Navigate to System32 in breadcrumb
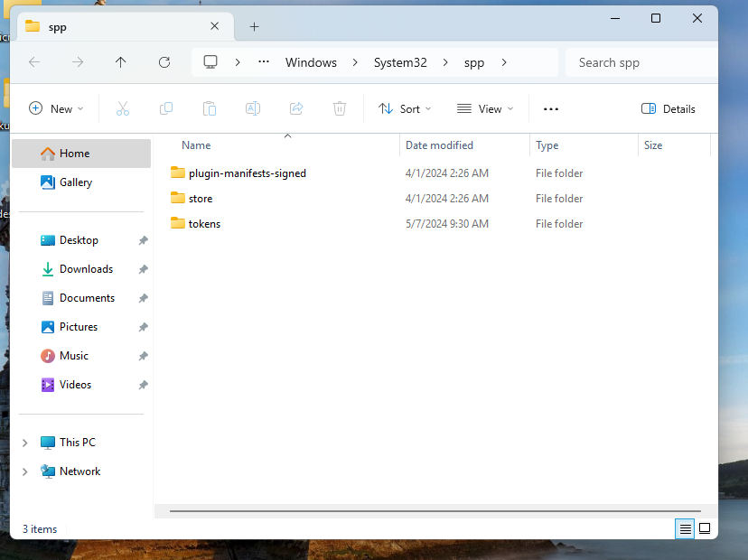Image resolution: width=748 pixels, height=560 pixels. pos(400,62)
